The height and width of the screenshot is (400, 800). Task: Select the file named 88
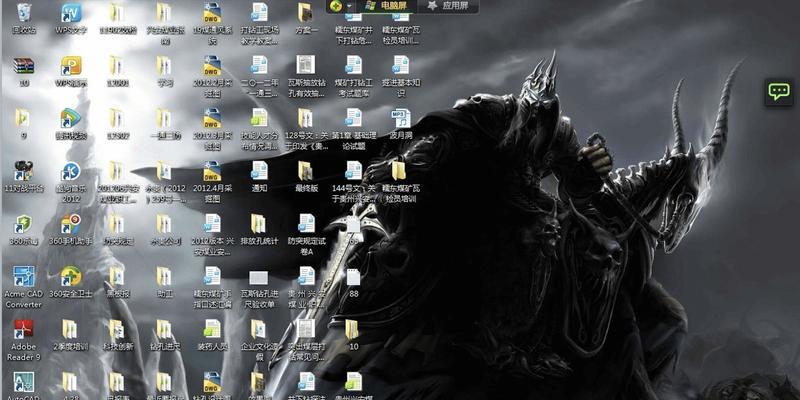click(353, 282)
